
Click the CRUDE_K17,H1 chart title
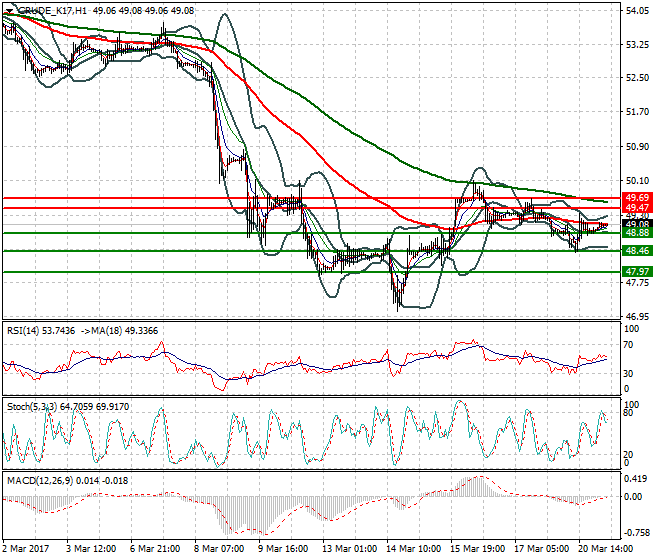pyautogui.click(x=53, y=11)
